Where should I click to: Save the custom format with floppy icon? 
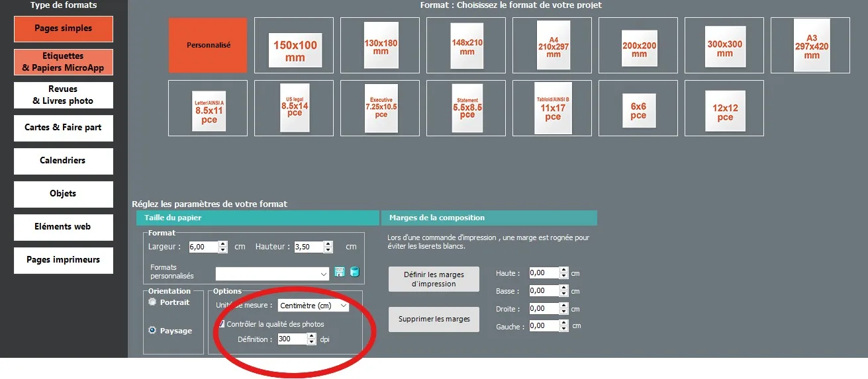(340, 272)
